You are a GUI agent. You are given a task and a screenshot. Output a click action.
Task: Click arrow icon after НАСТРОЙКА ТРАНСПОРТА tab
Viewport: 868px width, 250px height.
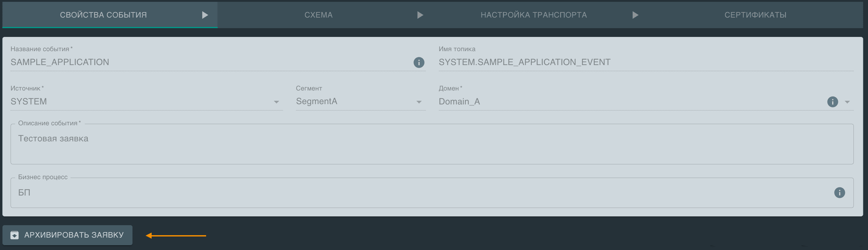coord(635,15)
